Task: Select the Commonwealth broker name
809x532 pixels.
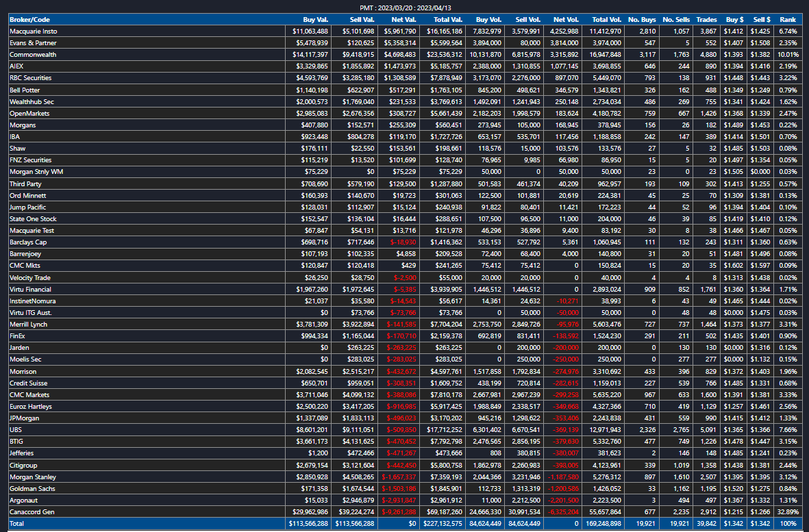Action: (33, 55)
